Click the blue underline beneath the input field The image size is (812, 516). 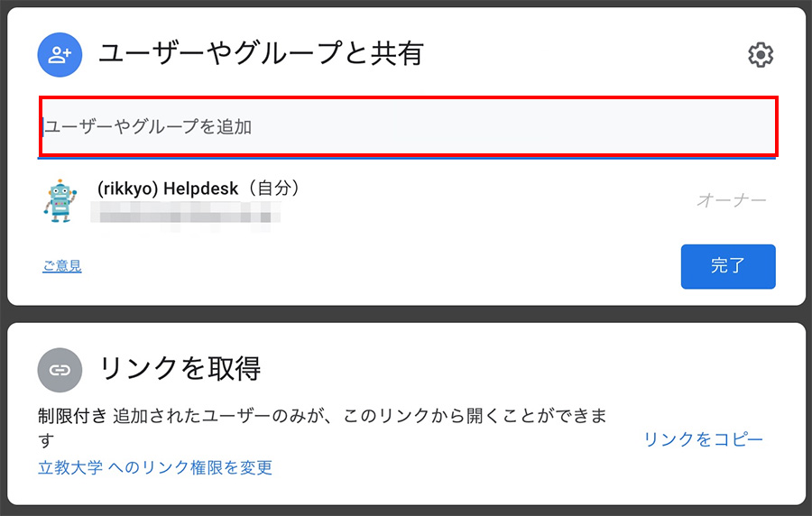coord(407,158)
